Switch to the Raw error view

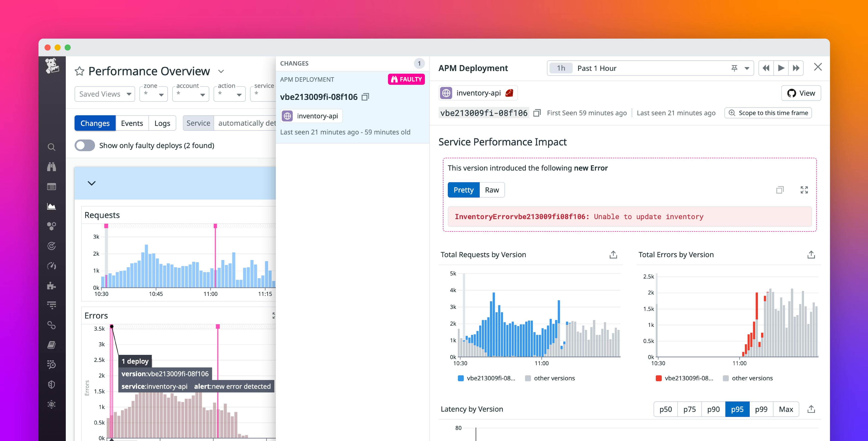(x=492, y=190)
